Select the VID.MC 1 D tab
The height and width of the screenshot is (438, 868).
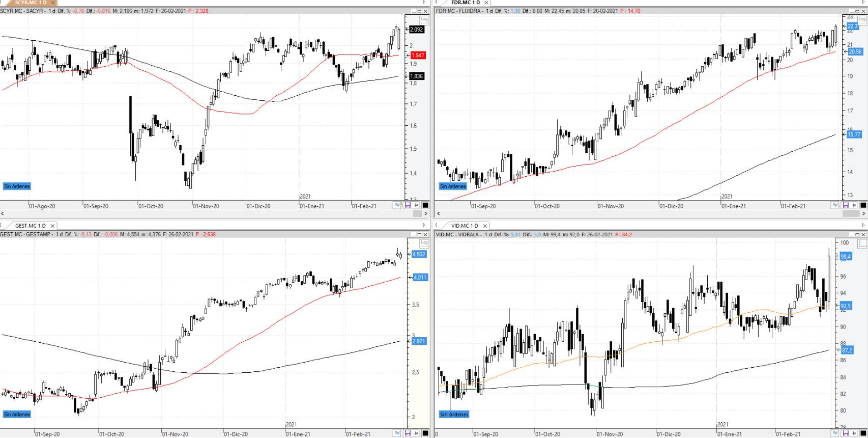(465, 226)
